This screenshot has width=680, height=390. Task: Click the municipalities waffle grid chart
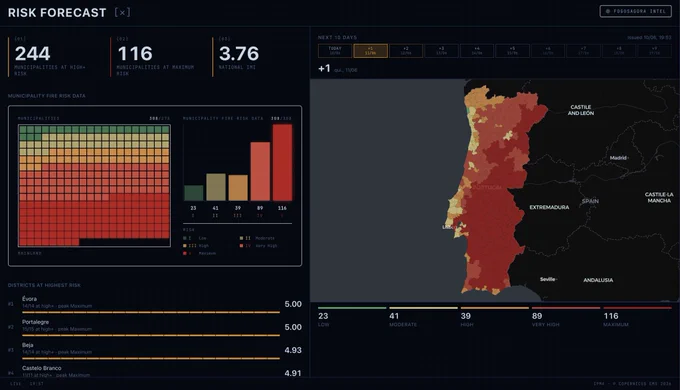click(x=94, y=186)
